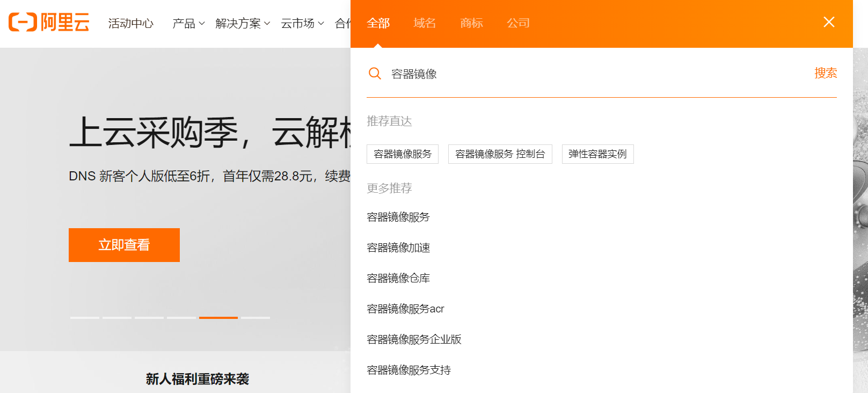This screenshot has width=868, height=393.
Task: Open the 容器镜像服务企业版 suggestion
Action: [414, 339]
